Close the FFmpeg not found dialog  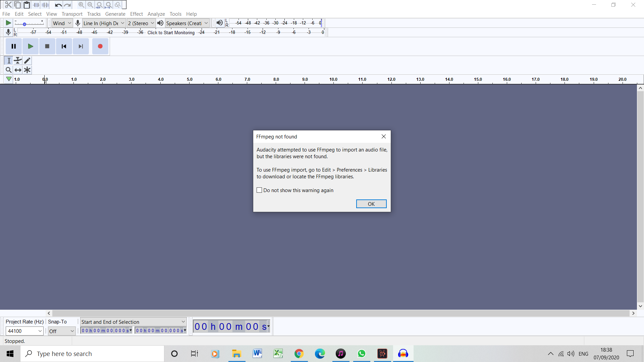(x=384, y=136)
